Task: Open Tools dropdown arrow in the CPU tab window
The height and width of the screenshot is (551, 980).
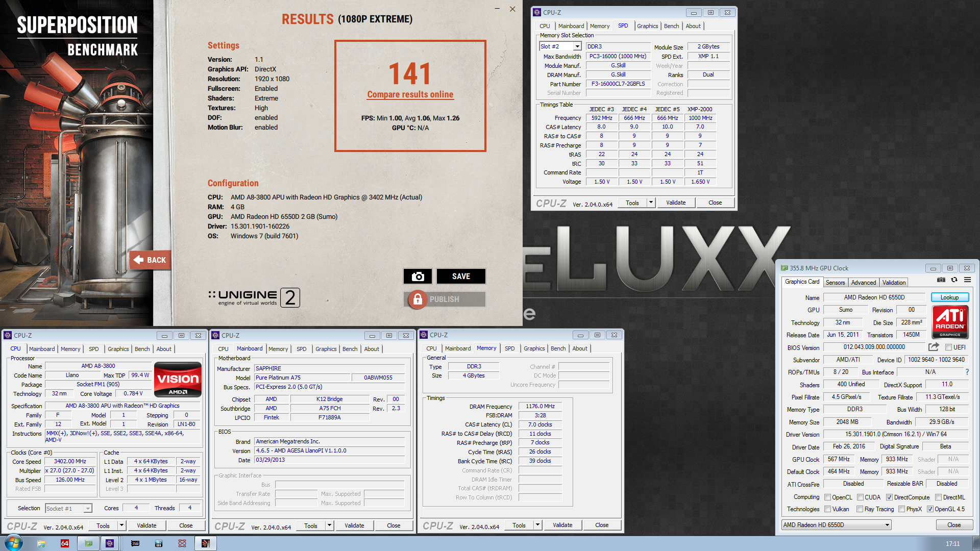Action: tap(121, 525)
